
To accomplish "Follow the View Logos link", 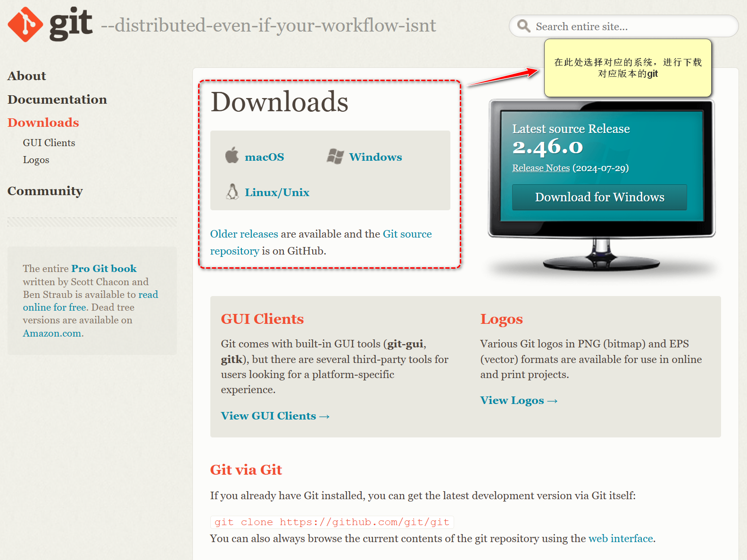I will point(519,401).
